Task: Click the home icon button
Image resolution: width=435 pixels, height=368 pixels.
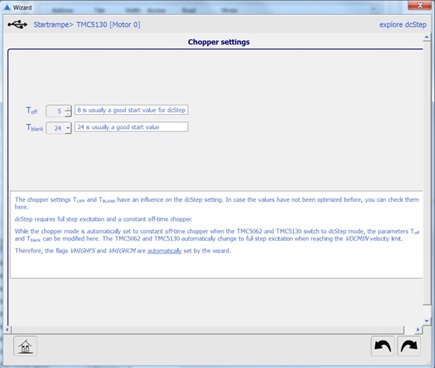Action: pos(25,346)
